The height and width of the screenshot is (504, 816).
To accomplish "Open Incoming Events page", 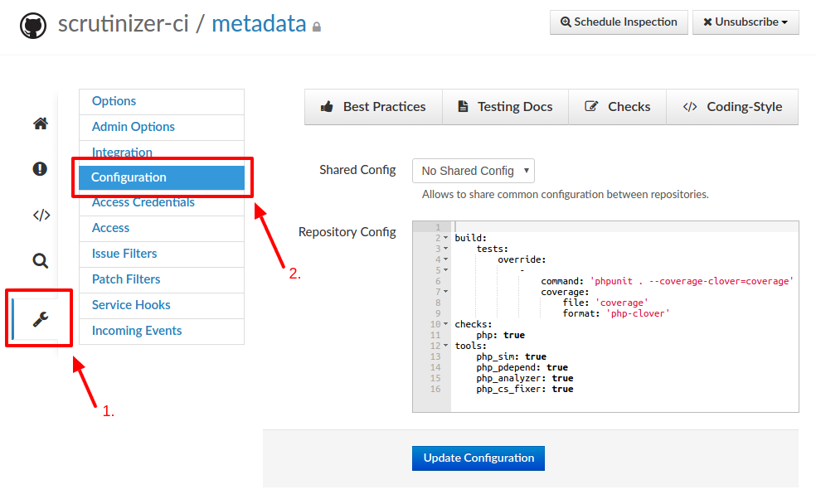I will tap(162, 332).
